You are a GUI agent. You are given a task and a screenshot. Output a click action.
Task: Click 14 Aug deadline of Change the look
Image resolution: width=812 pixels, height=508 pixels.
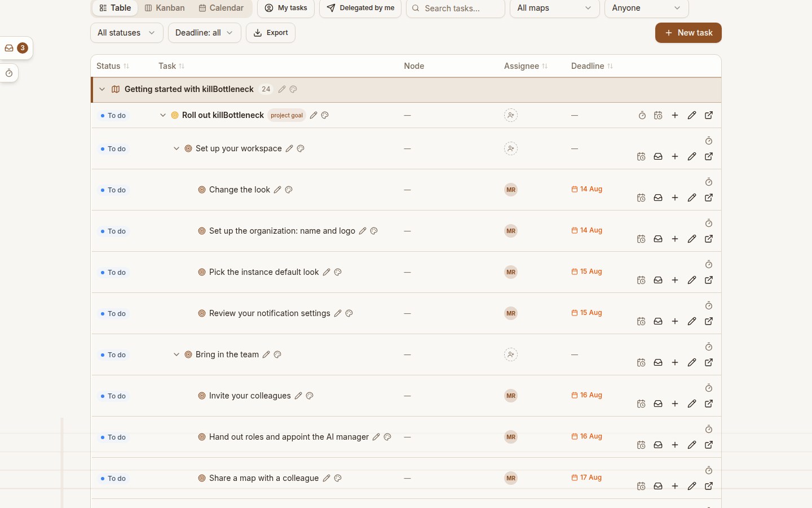tap(587, 189)
